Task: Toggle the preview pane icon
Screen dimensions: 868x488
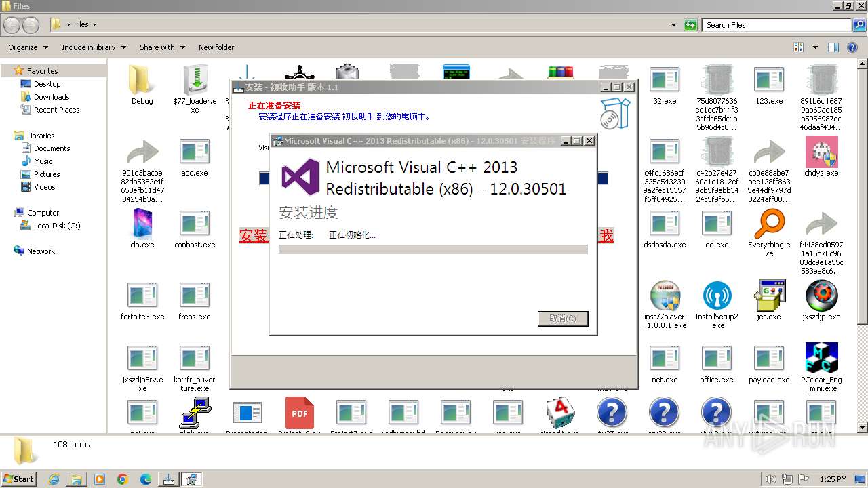Action: tap(833, 47)
